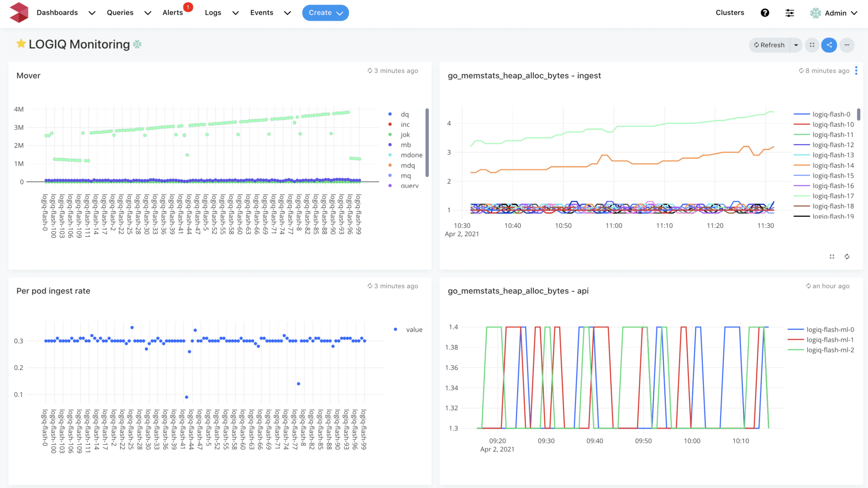Viewport: 868px width, 488px height.
Task: Click the 8 minutes ago timestamp
Action: (x=827, y=70)
